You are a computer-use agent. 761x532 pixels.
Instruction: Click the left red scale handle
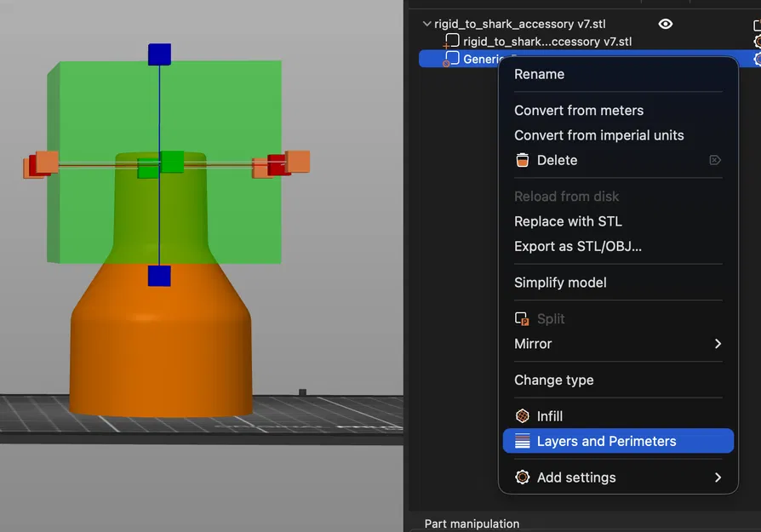(33, 165)
